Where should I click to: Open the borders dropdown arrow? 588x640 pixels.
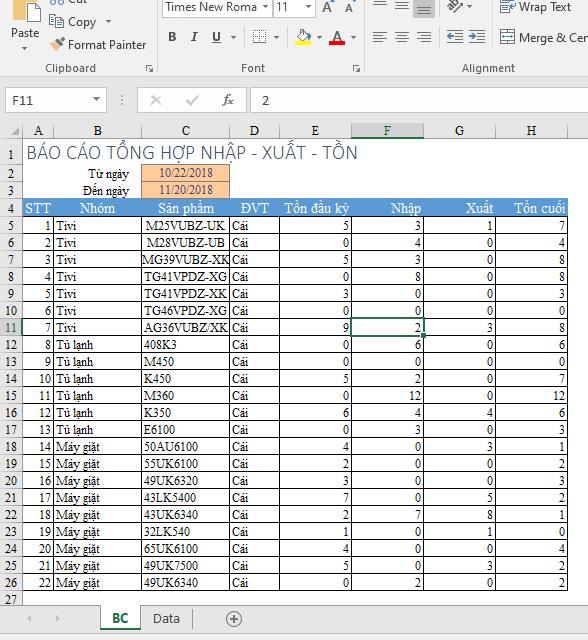pyautogui.click(x=276, y=38)
